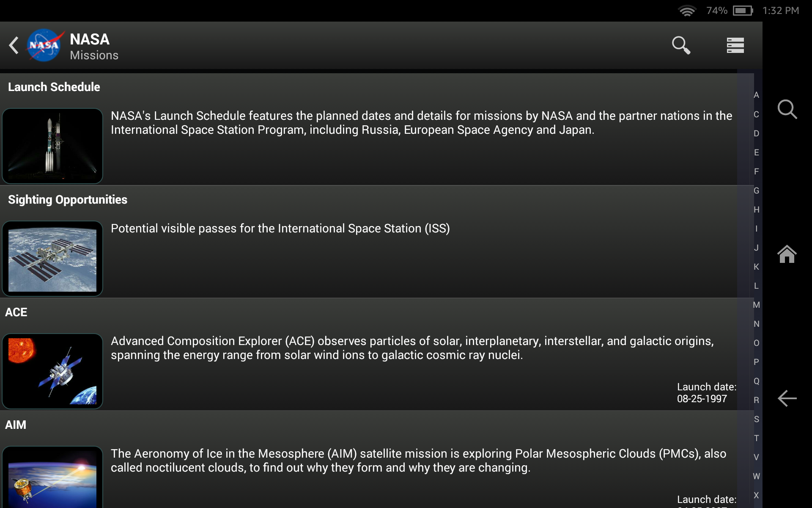Tap the NASA logo icon
Viewport: 812px width, 508px height.
tap(45, 45)
